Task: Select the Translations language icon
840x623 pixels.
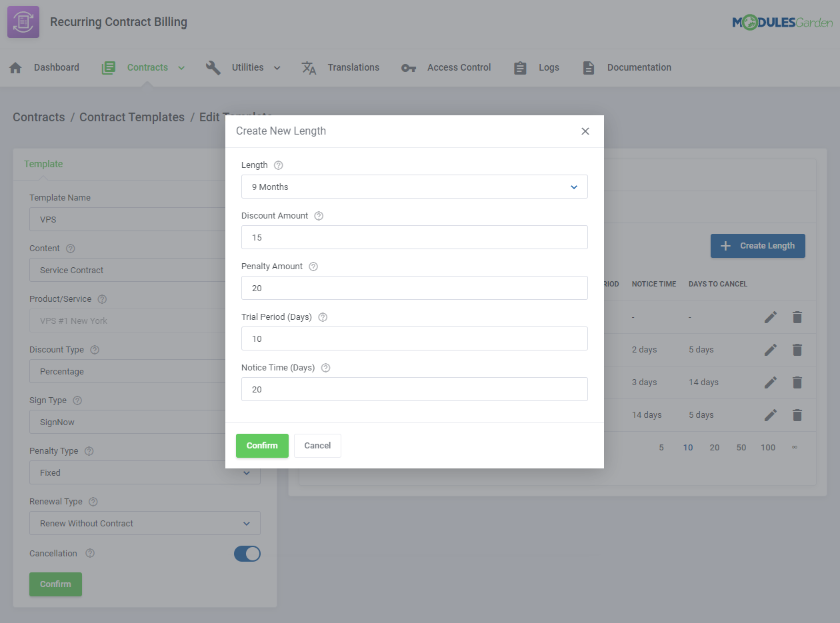Action: (309, 67)
